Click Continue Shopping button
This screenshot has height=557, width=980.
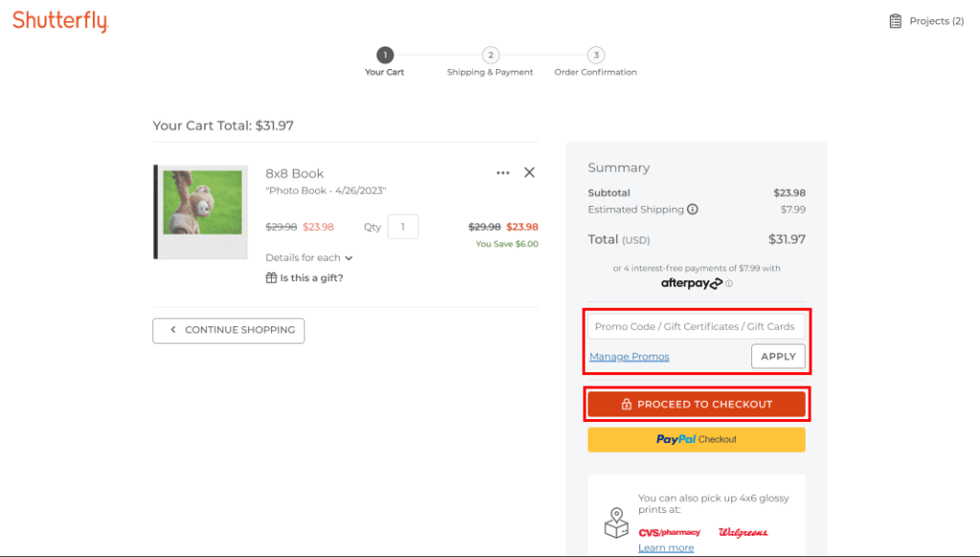click(x=229, y=330)
